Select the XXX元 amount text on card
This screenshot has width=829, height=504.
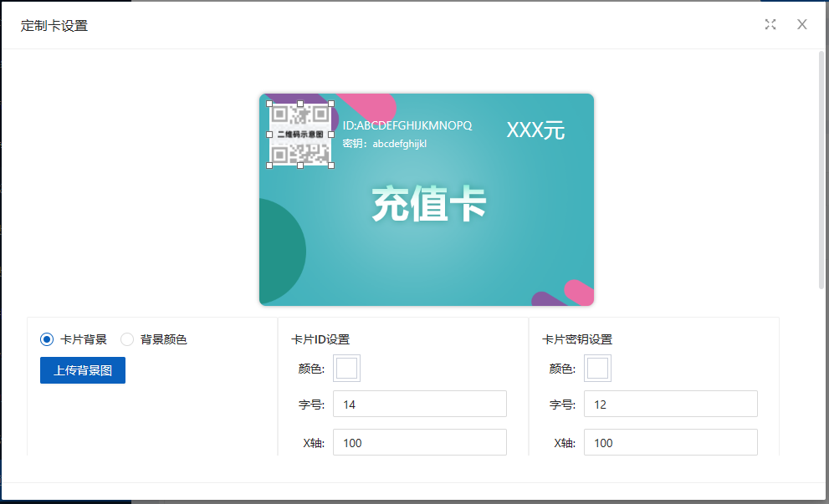tap(535, 130)
